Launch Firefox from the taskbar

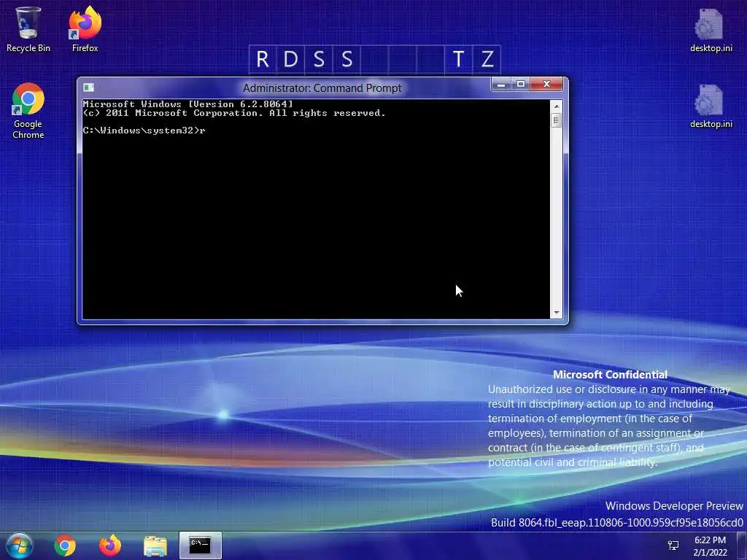(x=110, y=545)
